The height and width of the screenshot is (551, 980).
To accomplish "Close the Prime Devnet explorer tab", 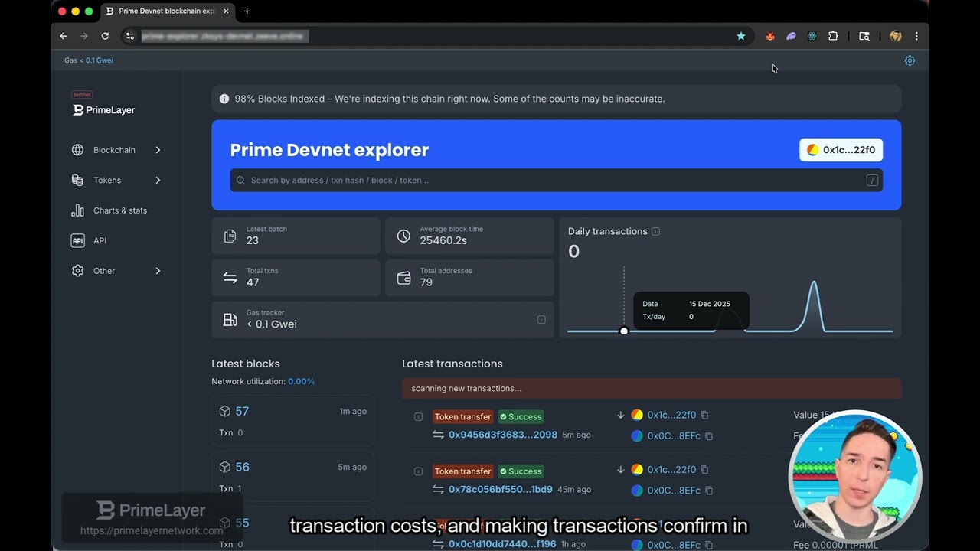I will pyautogui.click(x=227, y=11).
